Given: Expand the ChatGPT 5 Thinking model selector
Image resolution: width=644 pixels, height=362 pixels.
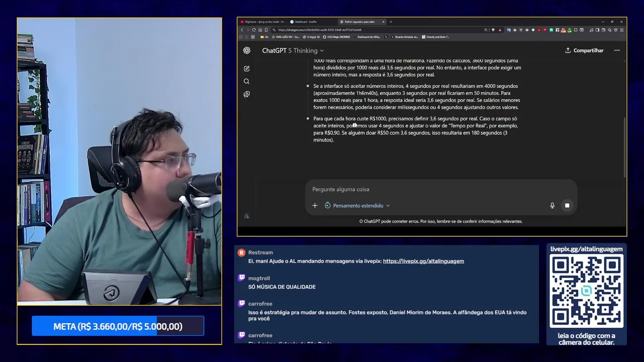Looking at the screenshot, I should [293, 50].
